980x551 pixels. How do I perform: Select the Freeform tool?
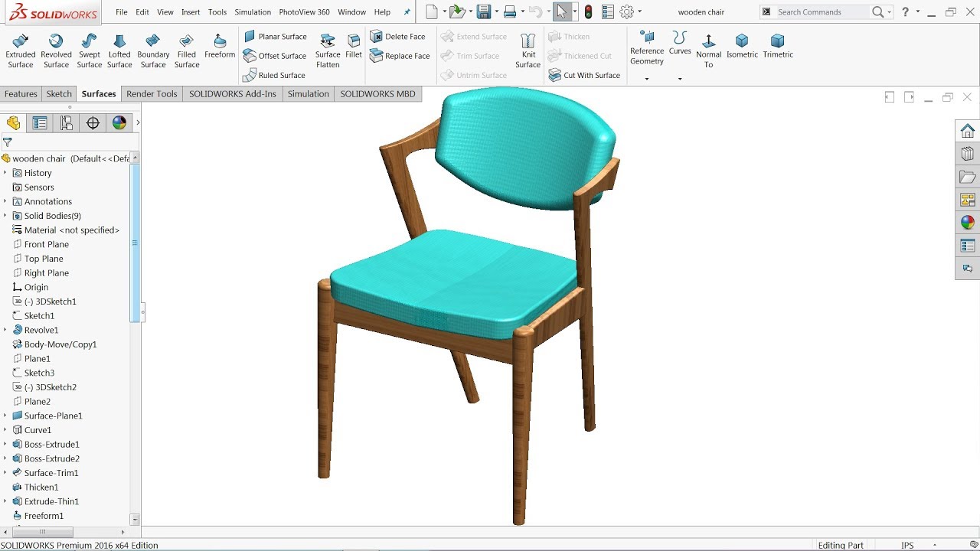point(220,46)
